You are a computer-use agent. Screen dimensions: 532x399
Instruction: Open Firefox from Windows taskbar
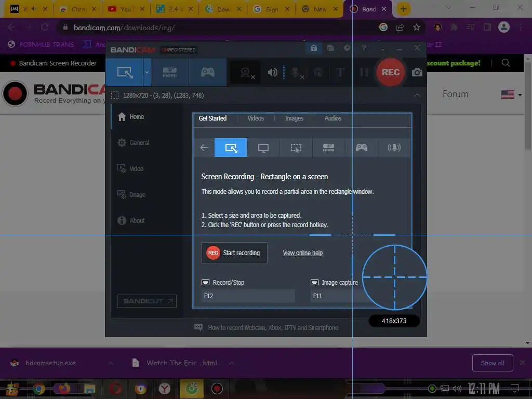click(x=64, y=389)
